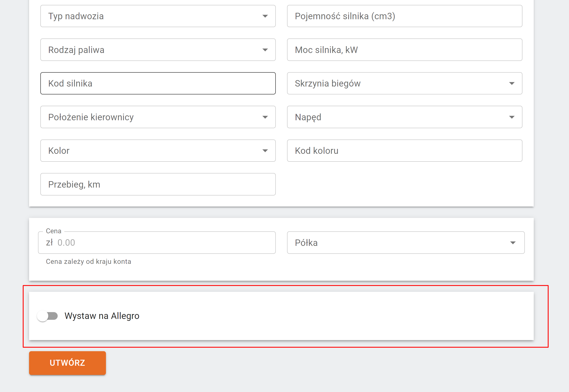569x392 pixels.
Task: Click the Położenie kierownicy dropdown arrow
Action: (265, 117)
